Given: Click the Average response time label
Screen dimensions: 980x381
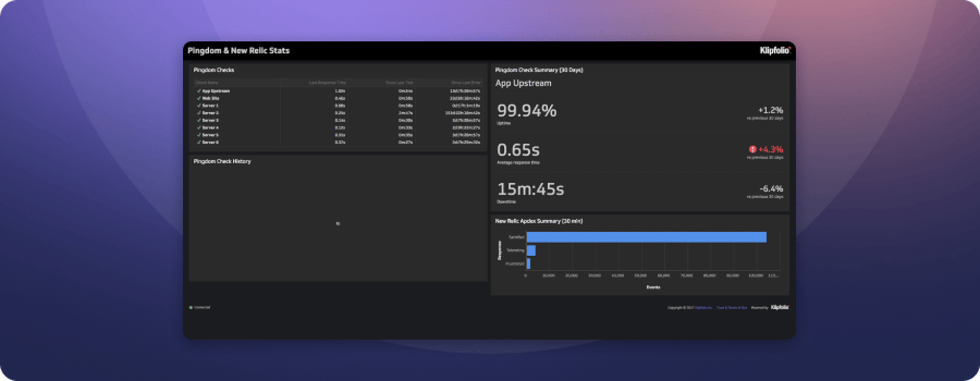Looking at the screenshot, I should point(518,162).
